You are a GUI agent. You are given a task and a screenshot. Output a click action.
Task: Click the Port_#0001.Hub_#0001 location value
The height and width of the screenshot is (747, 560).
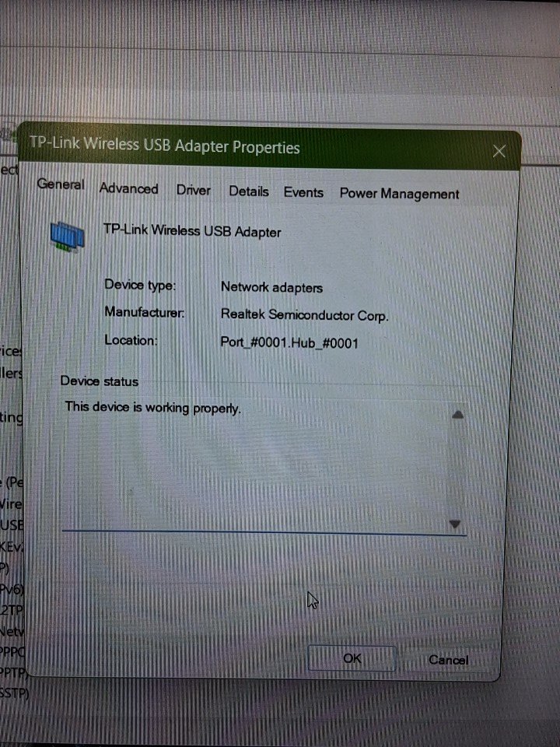(289, 342)
